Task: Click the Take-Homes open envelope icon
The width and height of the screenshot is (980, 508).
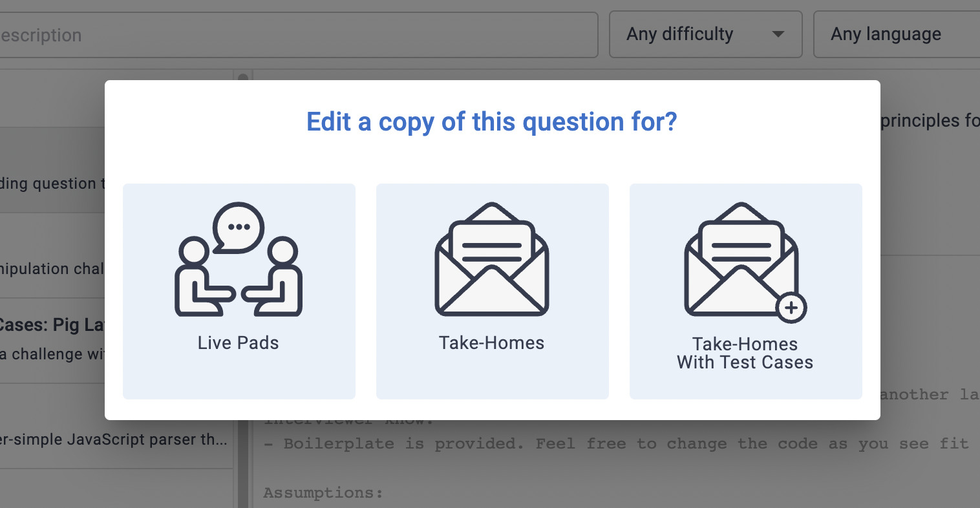Action: [x=492, y=260]
